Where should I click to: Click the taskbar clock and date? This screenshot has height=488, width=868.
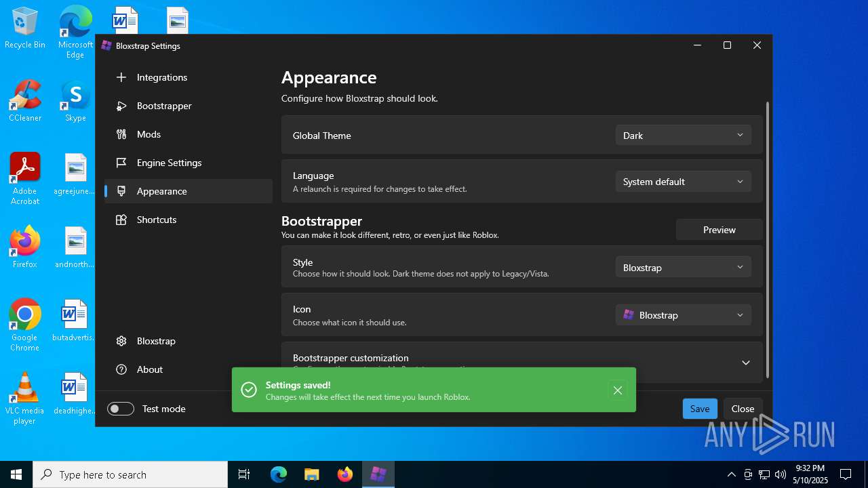pos(810,474)
